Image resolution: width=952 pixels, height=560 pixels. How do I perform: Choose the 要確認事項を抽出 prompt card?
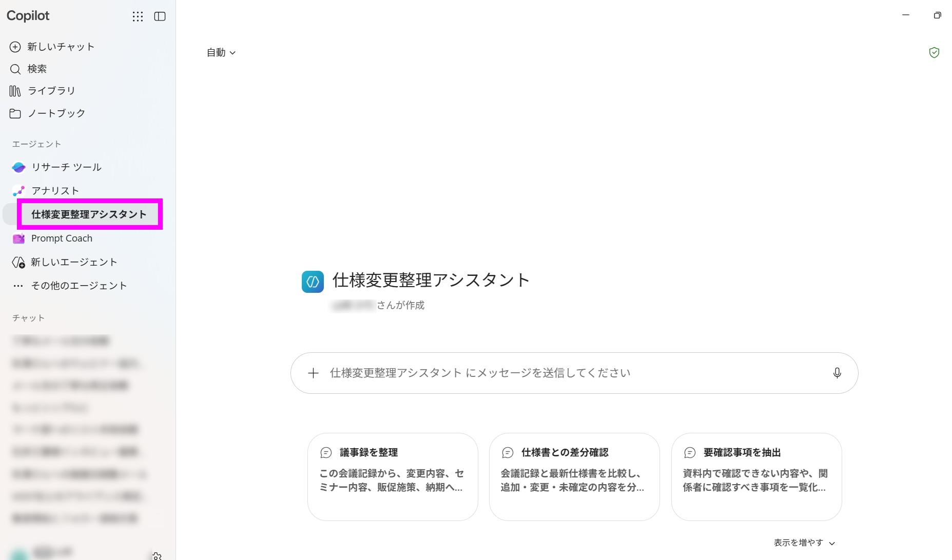tap(756, 477)
